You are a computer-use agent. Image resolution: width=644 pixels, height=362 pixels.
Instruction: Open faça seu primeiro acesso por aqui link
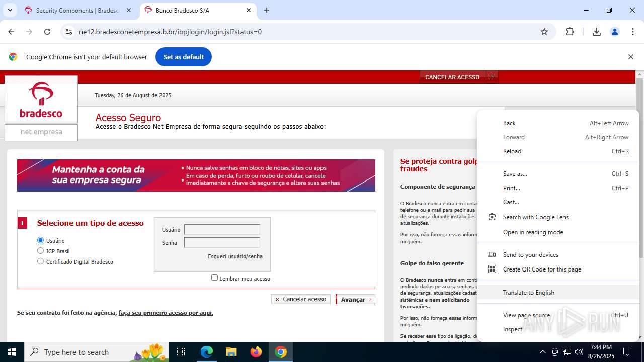coord(166,313)
